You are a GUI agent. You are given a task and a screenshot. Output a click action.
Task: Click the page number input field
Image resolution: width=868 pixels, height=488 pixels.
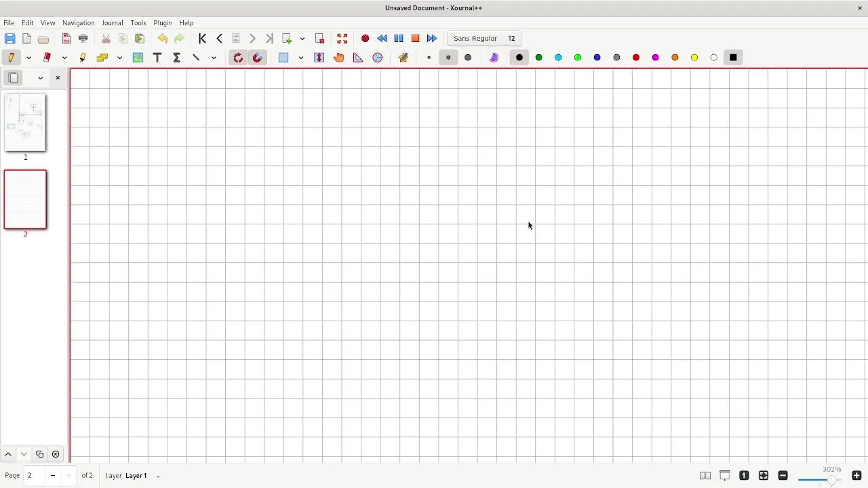(35, 476)
